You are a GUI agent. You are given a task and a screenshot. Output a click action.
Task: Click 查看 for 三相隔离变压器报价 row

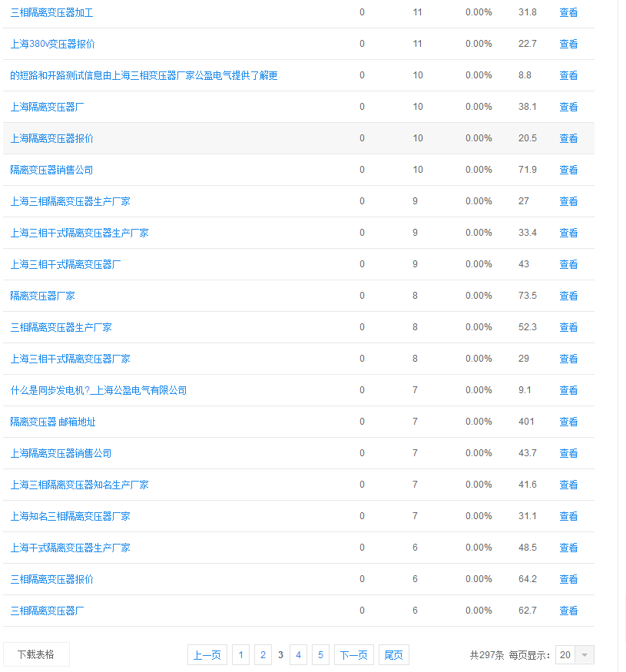click(568, 580)
